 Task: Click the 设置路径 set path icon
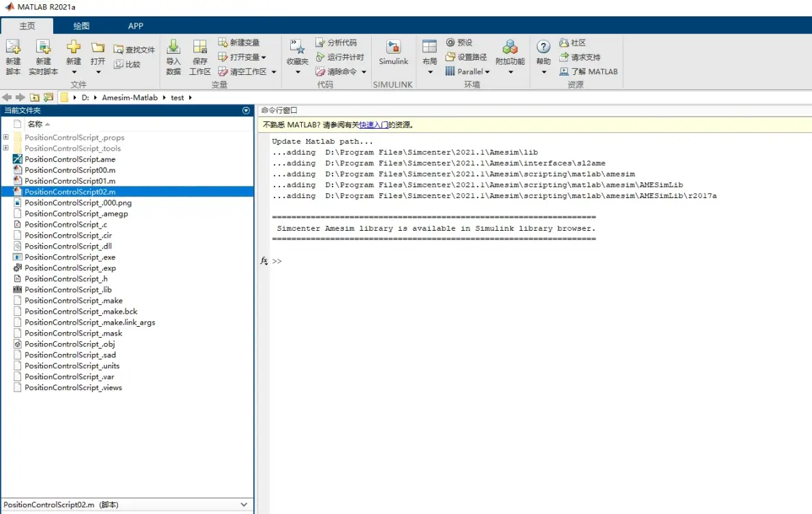pos(450,57)
